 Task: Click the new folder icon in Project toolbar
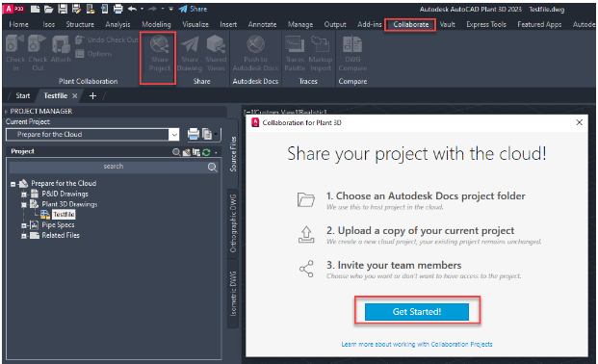(x=186, y=152)
